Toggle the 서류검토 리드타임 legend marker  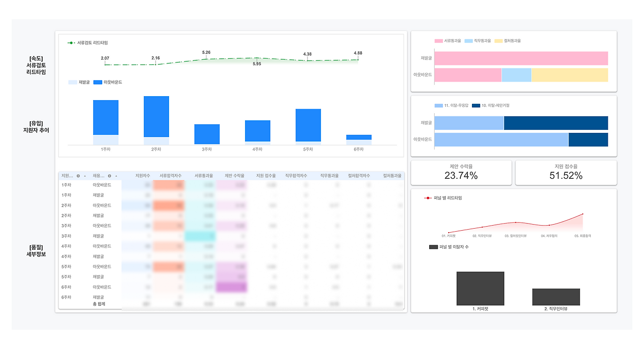pos(71,43)
